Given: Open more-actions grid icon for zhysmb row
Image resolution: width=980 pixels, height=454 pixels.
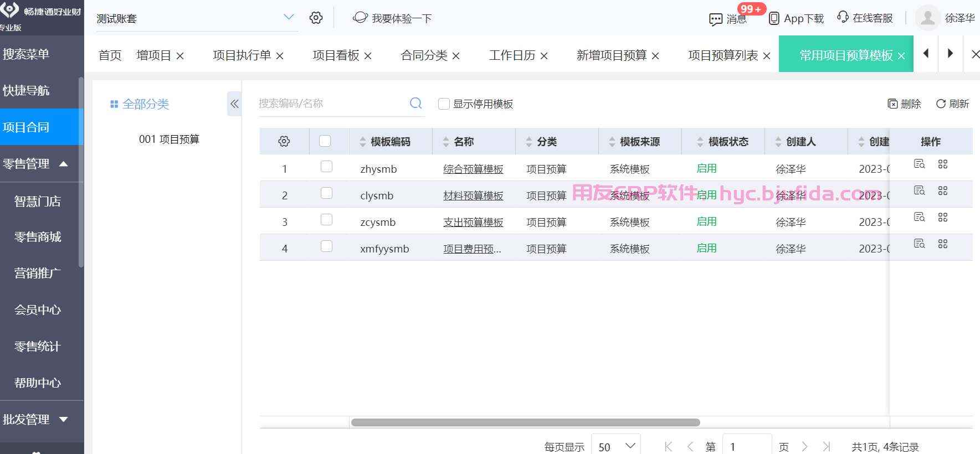Looking at the screenshot, I should click(943, 164).
